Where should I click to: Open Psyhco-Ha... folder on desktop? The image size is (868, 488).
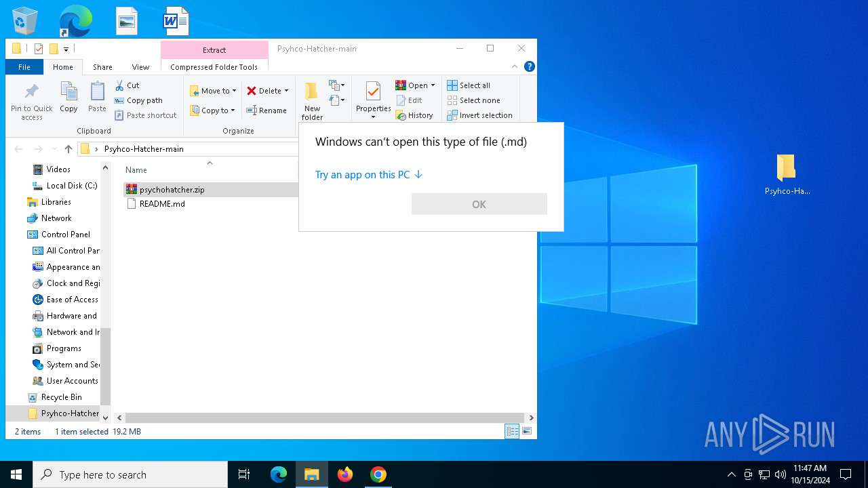pos(787,175)
